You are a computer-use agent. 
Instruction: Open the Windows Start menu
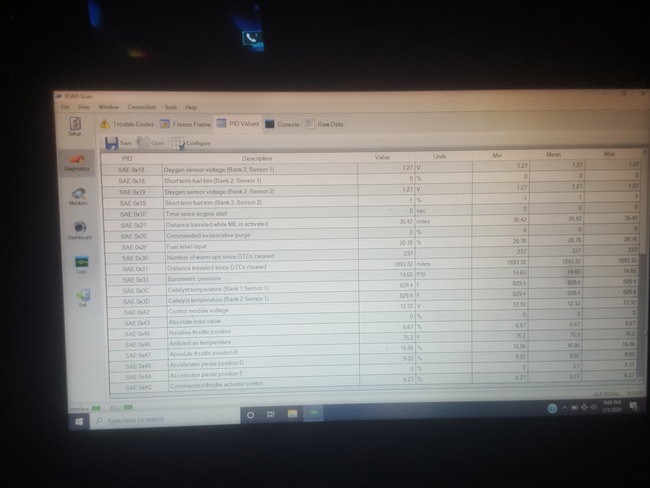[79, 422]
